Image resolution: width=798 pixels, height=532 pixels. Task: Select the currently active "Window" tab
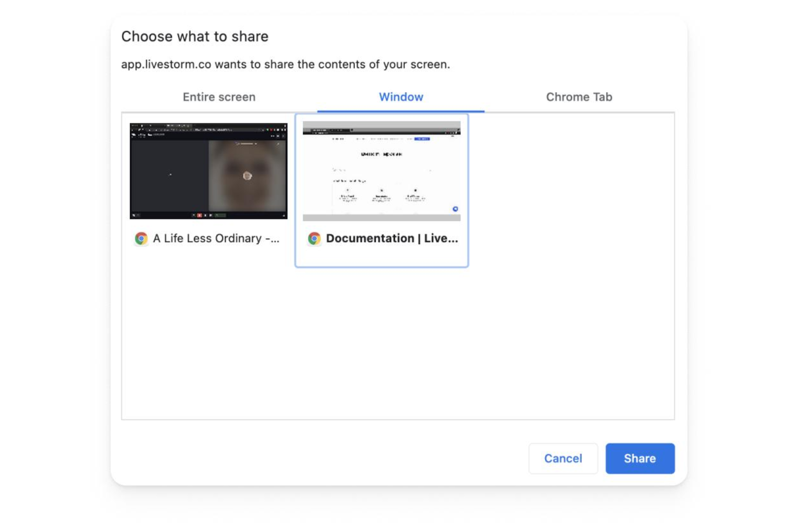point(400,97)
